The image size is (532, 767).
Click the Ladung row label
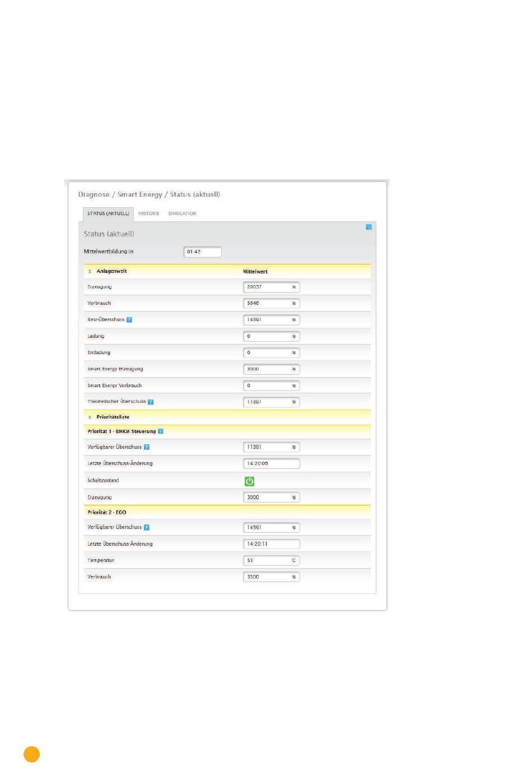click(96, 336)
